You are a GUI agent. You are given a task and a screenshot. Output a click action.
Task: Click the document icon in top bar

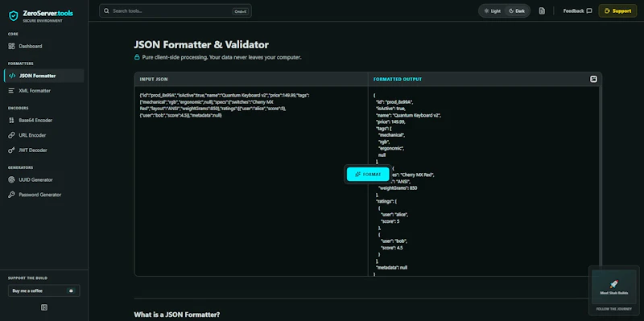(542, 11)
